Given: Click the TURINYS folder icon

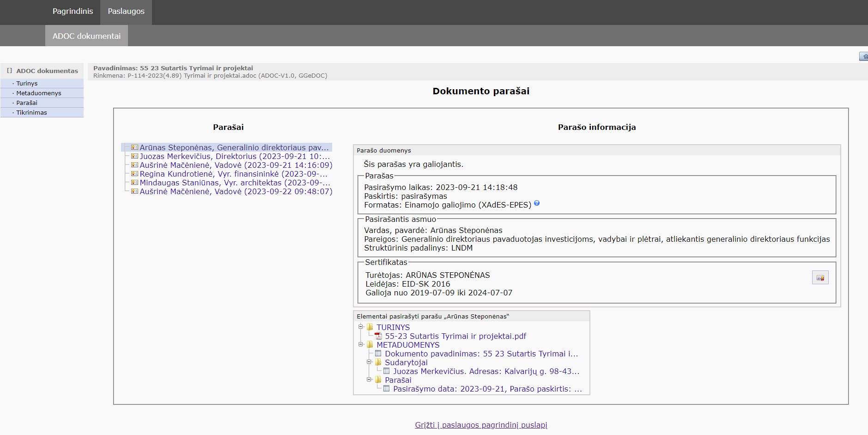Looking at the screenshot, I should 370,327.
